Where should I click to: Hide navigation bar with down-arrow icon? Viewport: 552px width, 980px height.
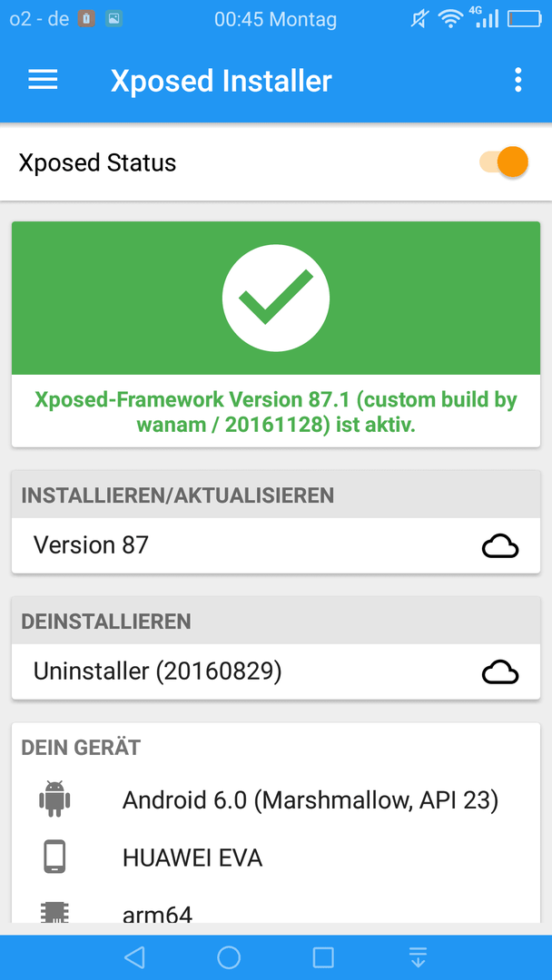pyautogui.click(x=418, y=957)
